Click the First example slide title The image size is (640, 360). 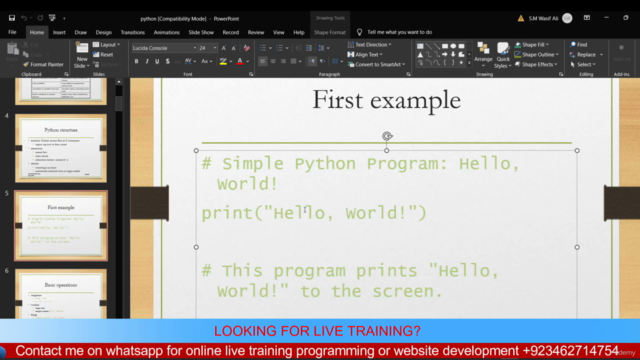point(387,100)
